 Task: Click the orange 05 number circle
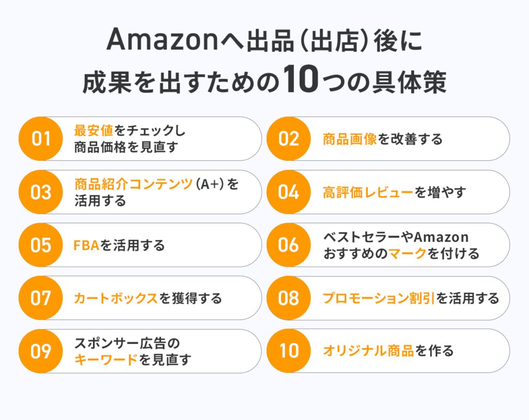point(40,245)
